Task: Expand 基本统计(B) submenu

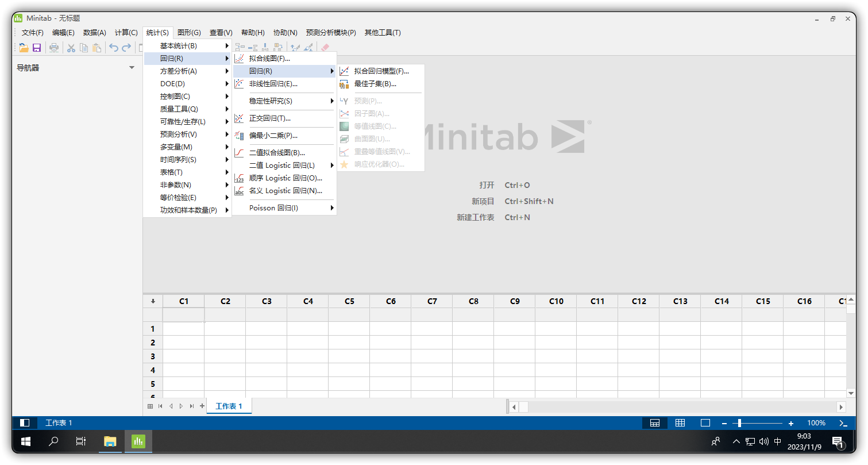Action: pos(187,46)
